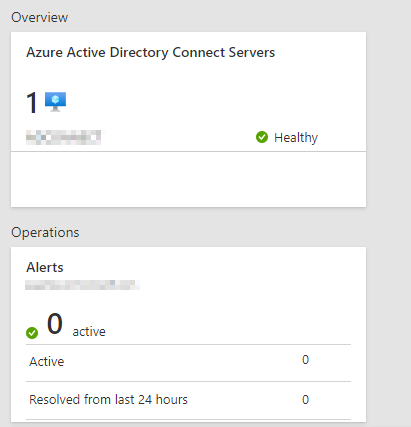Screen dimensions: 411x427
Task: Select the Active alerts row label
Action: click(47, 362)
